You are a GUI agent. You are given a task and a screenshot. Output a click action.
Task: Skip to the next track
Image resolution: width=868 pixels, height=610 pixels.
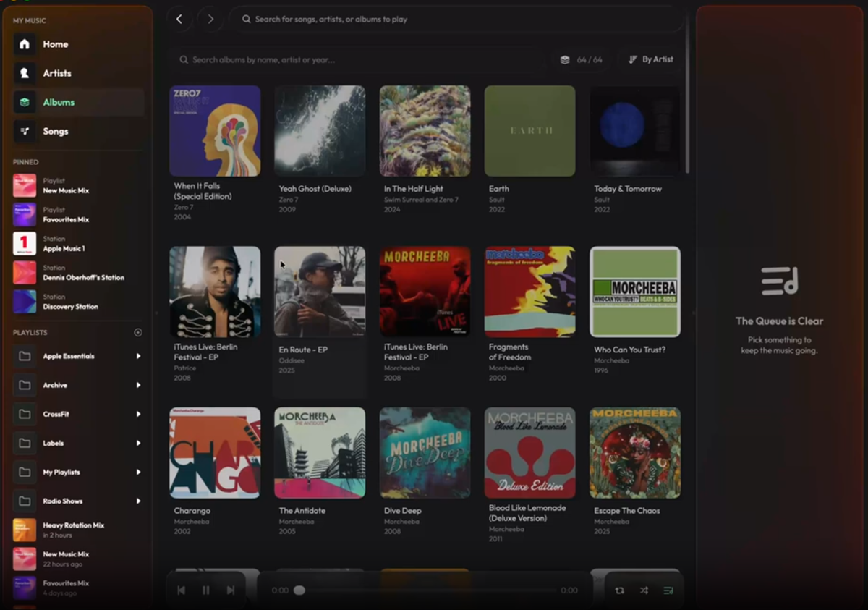pos(231,590)
